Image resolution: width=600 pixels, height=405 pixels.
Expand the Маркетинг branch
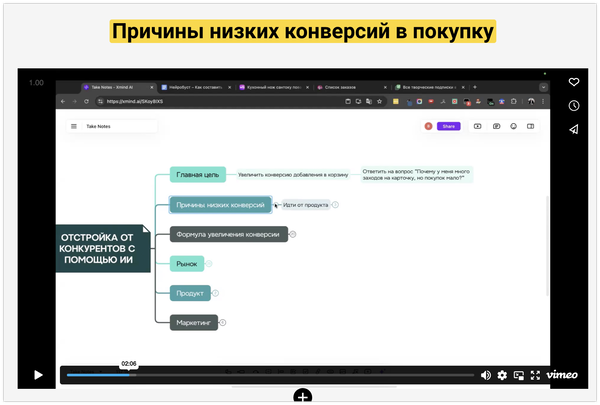(223, 322)
